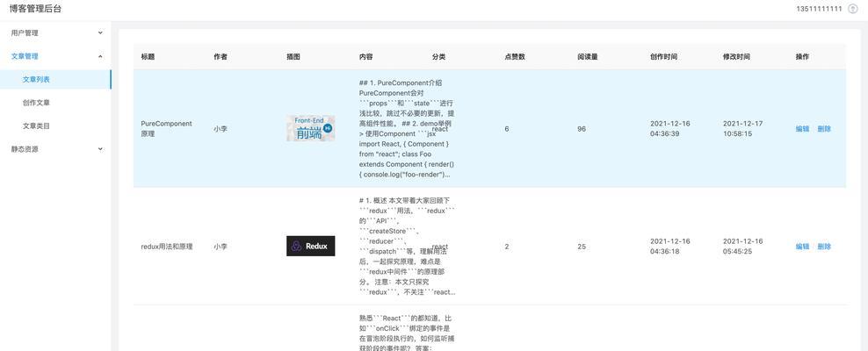Click the Redux logo thumbnail

point(310,246)
